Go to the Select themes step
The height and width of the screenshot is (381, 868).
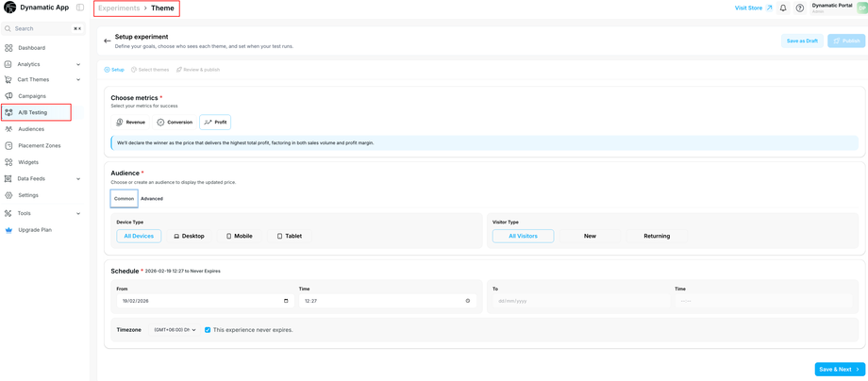[150, 70]
